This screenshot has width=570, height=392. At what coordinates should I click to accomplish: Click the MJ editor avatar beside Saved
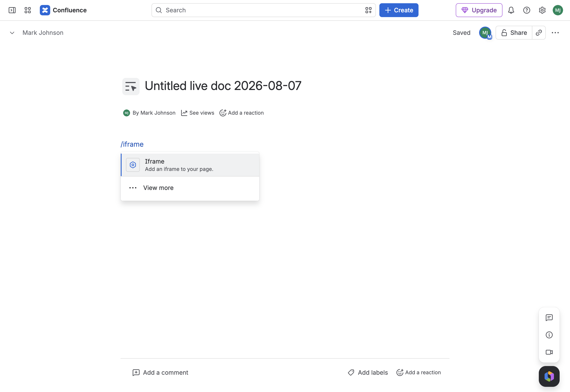485,33
